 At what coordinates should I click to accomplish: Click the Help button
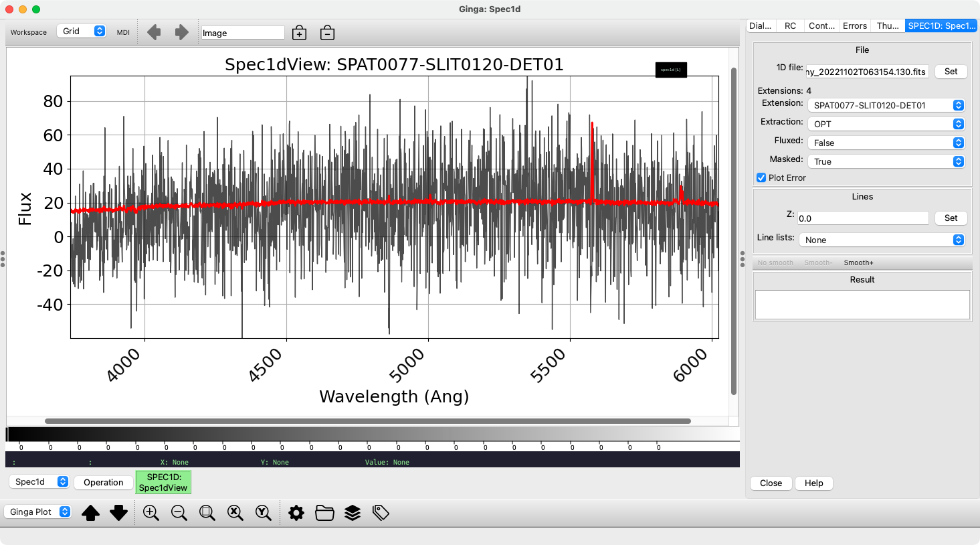(813, 483)
